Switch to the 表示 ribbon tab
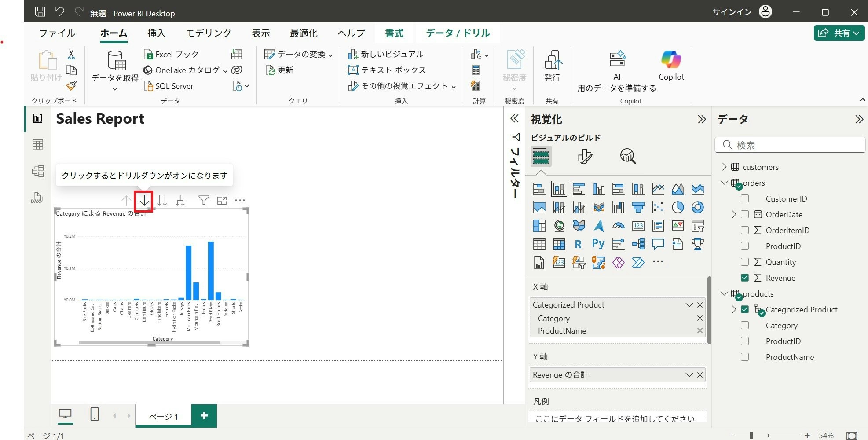Screen dimensions: 868x440 (260, 33)
